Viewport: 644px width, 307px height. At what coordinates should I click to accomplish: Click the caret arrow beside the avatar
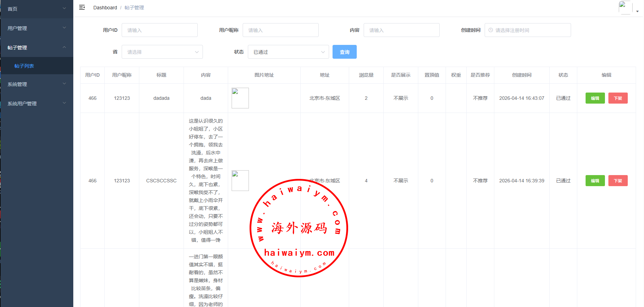[637, 11]
